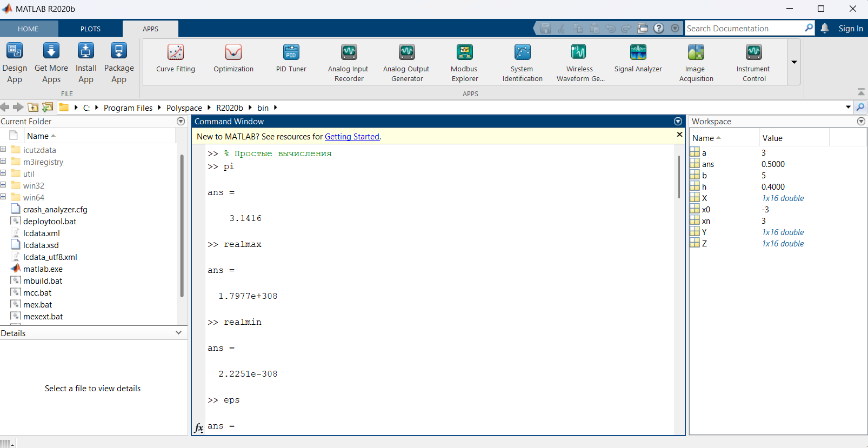Click the Save icon in quick access toolbar
This screenshot has height=448, width=868.
coord(545,28)
